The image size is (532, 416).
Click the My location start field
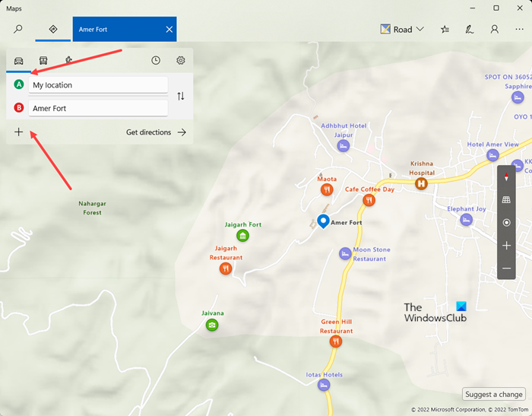click(x=98, y=85)
